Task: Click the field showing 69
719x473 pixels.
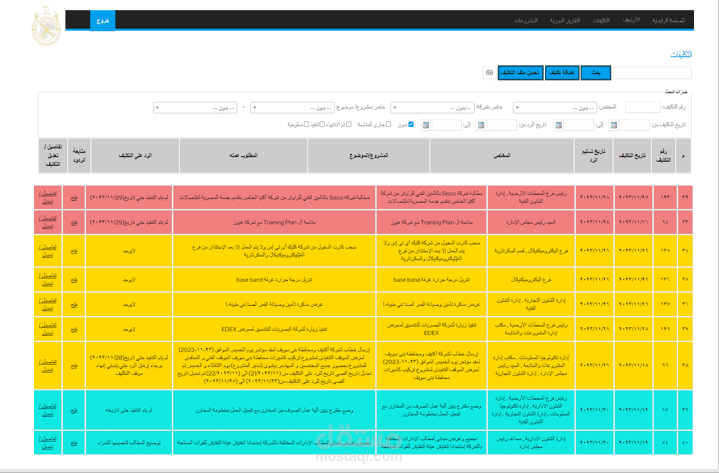Action: (x=489, y=73)
